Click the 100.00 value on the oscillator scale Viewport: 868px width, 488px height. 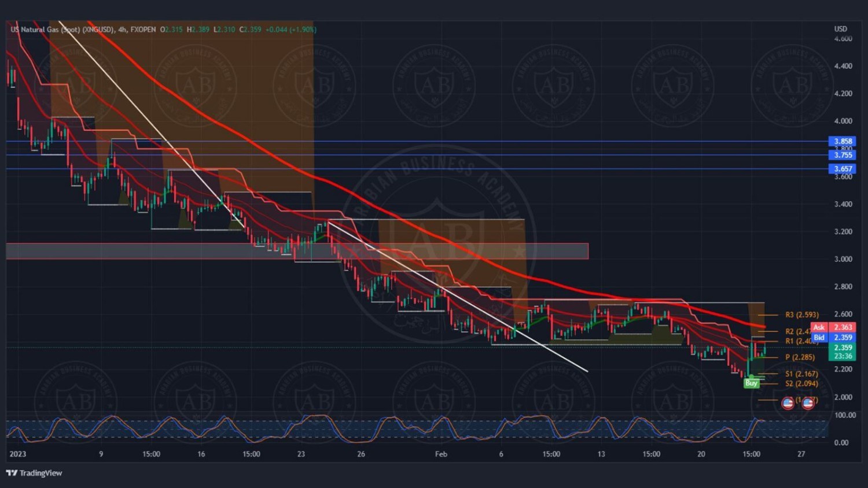845,415
